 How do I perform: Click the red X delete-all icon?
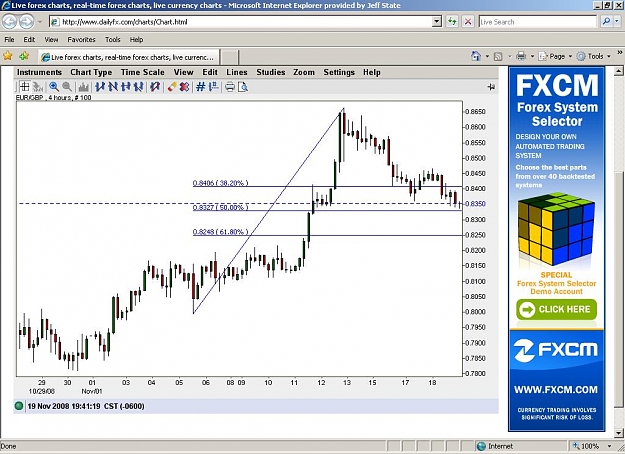(x=184, y=86)
